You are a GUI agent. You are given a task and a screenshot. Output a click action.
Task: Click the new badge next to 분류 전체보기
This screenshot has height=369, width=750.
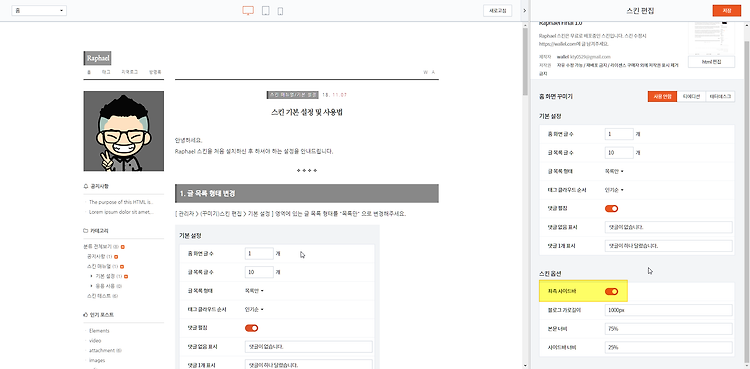[122, 247]
